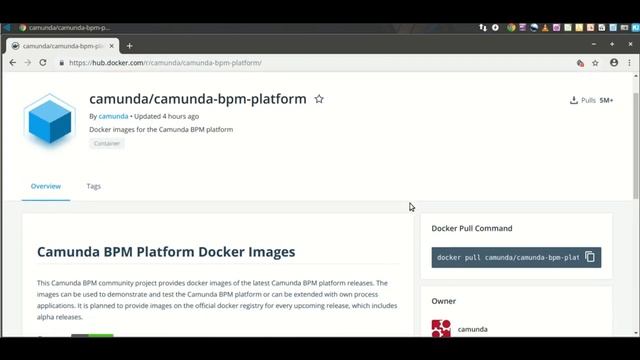640x360 pixels.
Task: Click the Container category badge
Action: coord(107,143)
